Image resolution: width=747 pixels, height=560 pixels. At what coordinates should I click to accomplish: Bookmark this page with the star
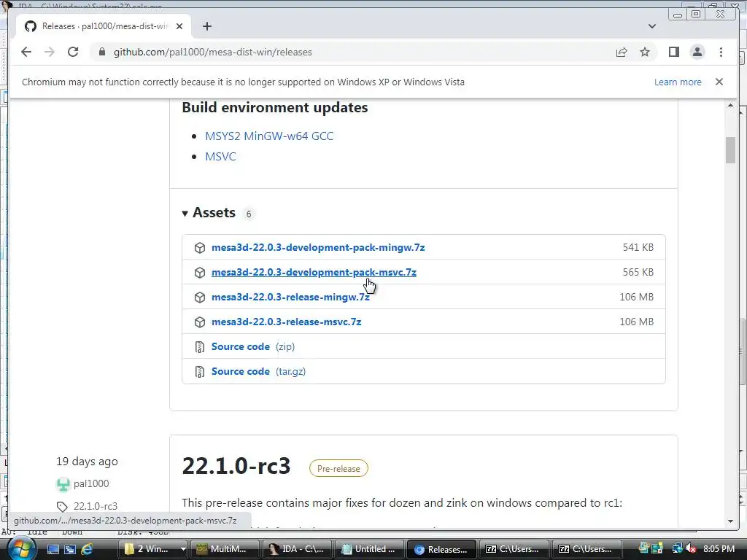645,52
